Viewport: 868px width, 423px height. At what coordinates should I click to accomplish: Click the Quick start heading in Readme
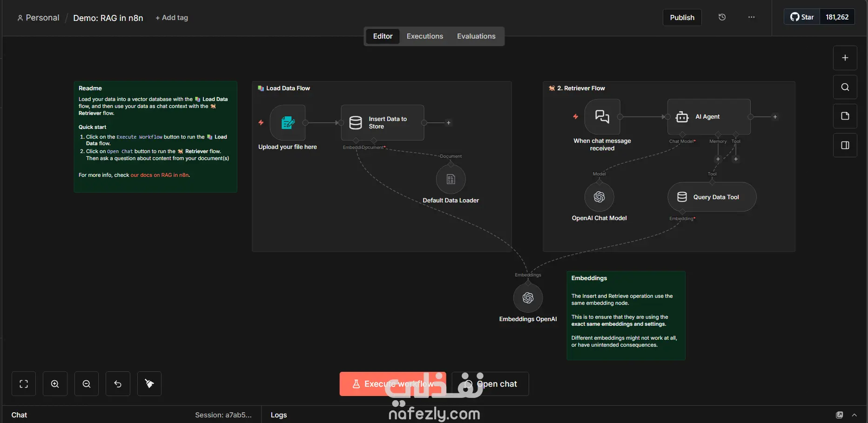[x=92, y=127]
